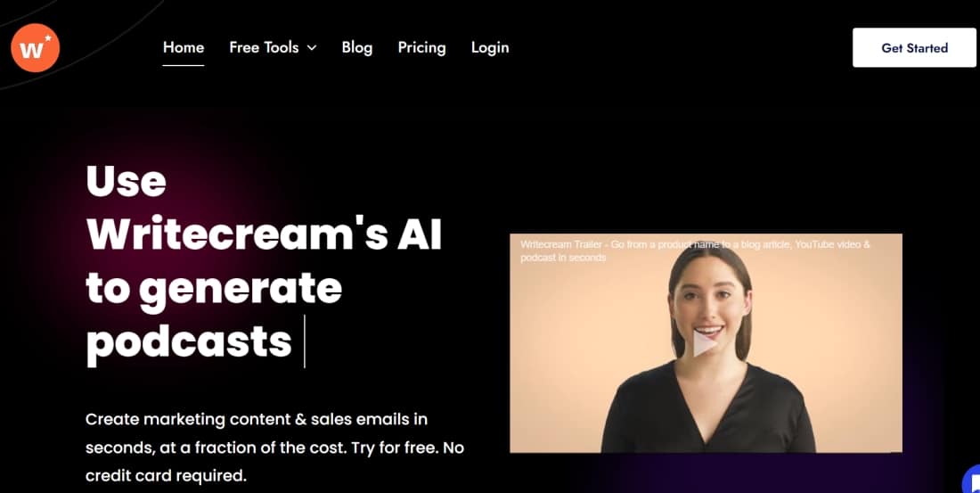Click the Get Started button

tap(914, 47)
